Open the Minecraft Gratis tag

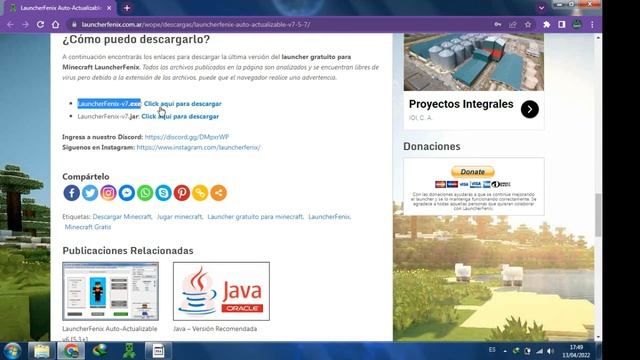(x=88, y=227)
